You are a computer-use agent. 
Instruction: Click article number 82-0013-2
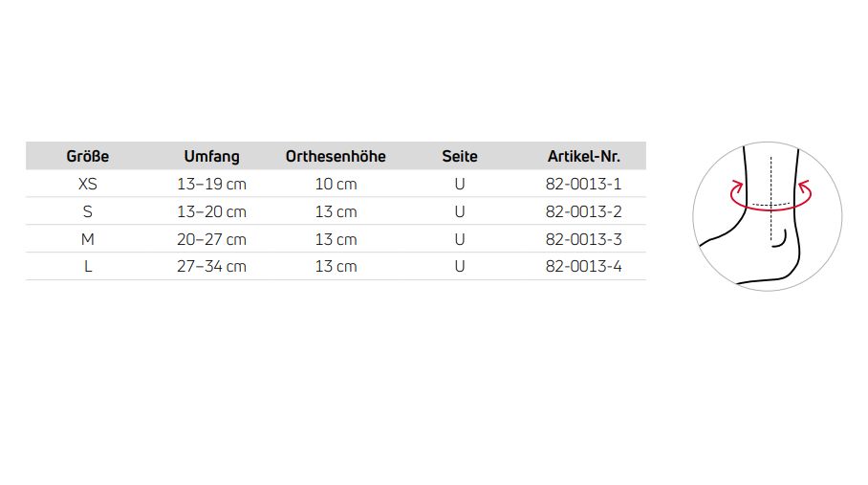tap(583, 211)
